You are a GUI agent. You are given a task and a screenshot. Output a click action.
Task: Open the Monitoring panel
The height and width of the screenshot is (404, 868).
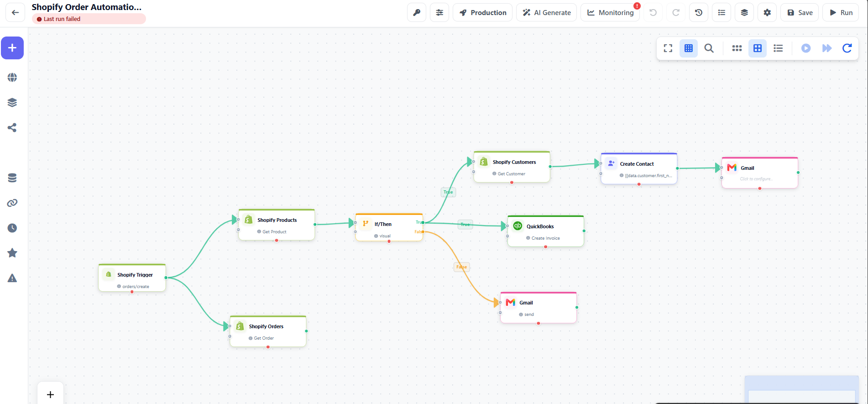(x=610, y=12)
